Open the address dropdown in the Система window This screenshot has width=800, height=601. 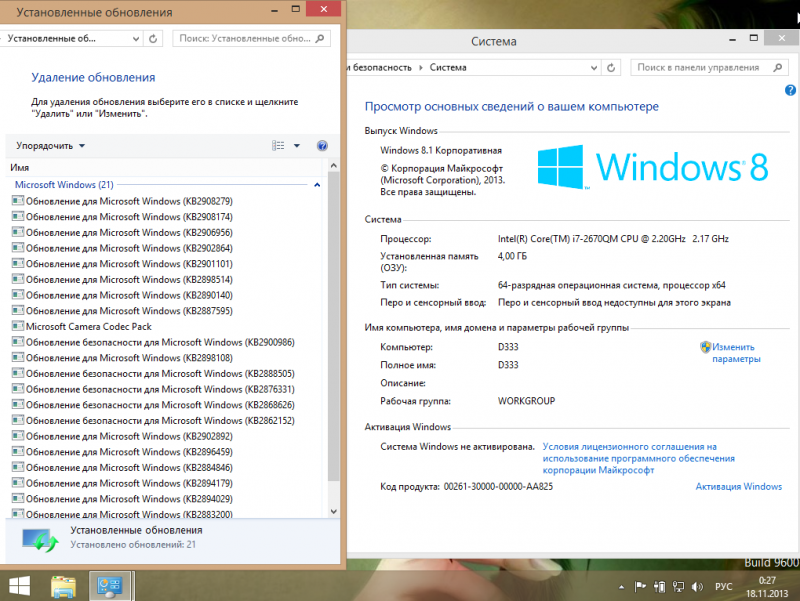point(594,67)
